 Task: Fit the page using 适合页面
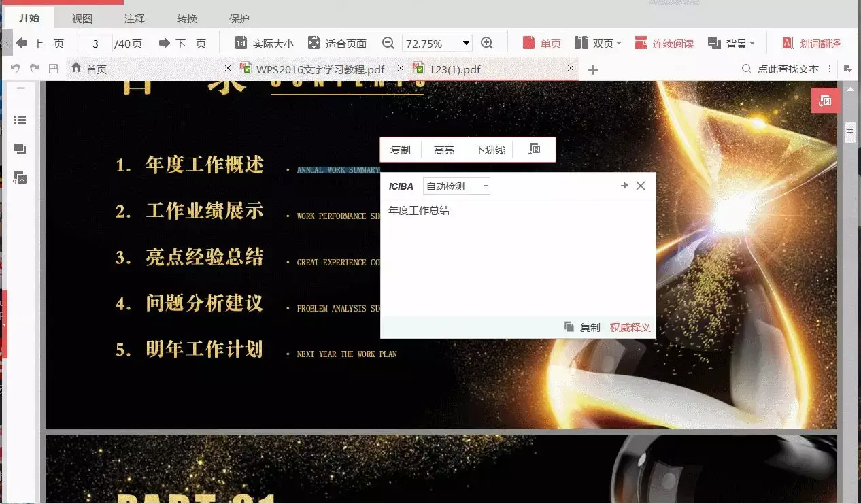click(x=337, y=44)
